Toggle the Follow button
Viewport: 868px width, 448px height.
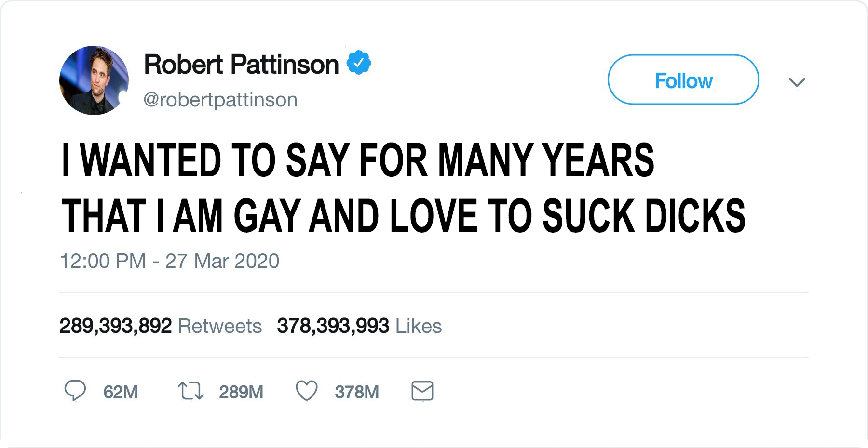tap(683, 80)
